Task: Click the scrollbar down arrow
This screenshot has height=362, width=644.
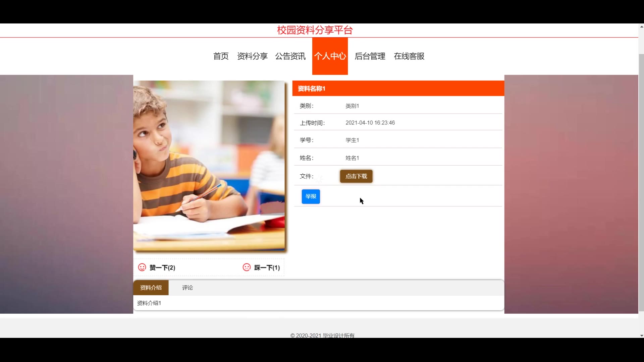Action: [x=641, y=335]
